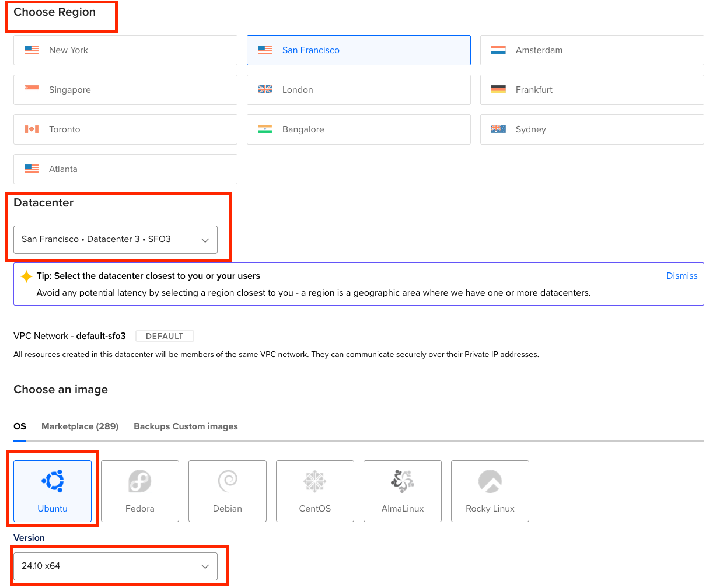This screenshot has height=588, width=720.
Task: Expand the Version dropdown chevron arrow
Action: tap(205, 566)
